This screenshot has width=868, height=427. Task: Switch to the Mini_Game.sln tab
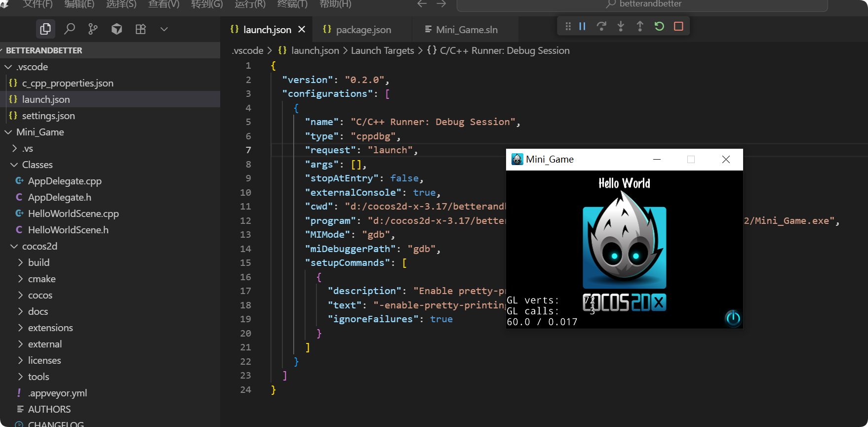point(466,30)
